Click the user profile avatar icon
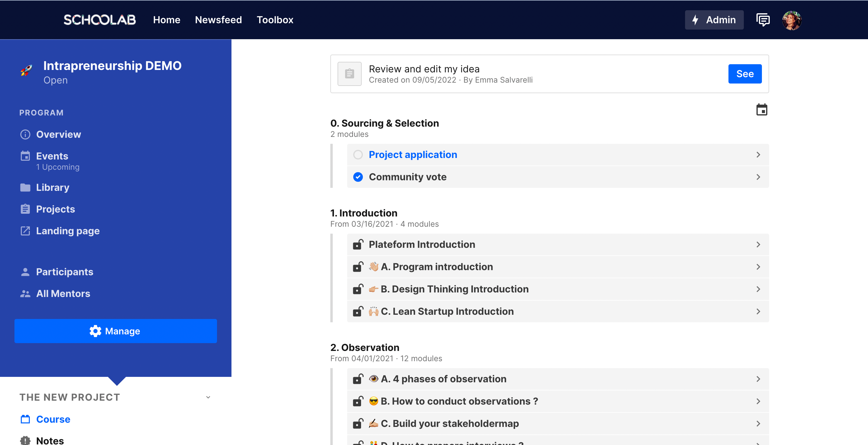 [793, 19]
